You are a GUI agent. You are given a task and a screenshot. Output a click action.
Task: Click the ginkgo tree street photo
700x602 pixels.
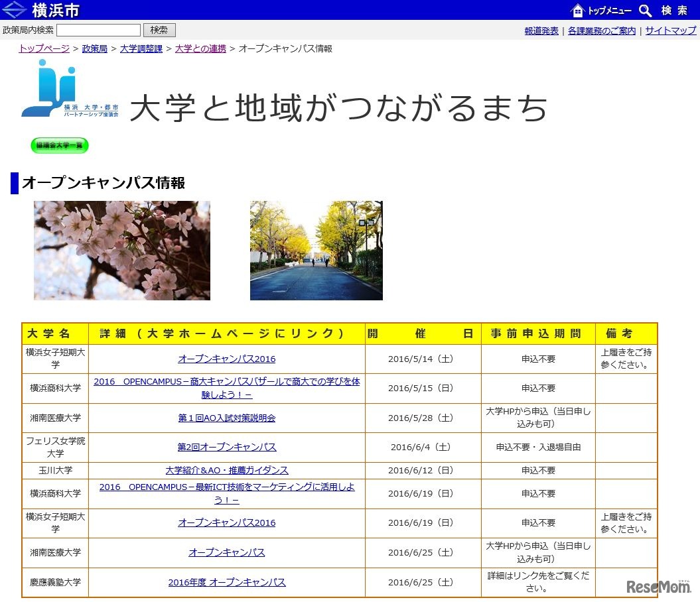(x=316, y=250)
